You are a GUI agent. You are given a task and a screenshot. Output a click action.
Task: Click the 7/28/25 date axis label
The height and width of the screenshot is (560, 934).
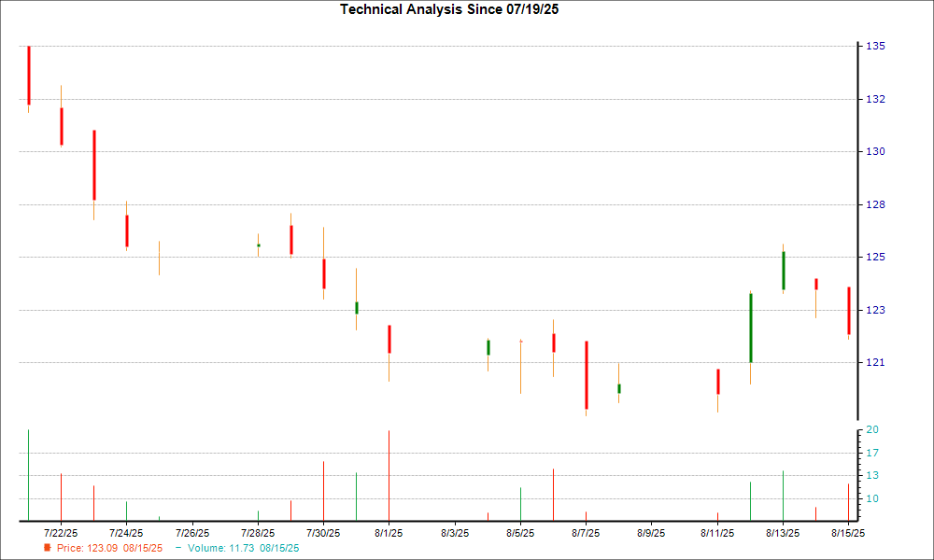258,533
